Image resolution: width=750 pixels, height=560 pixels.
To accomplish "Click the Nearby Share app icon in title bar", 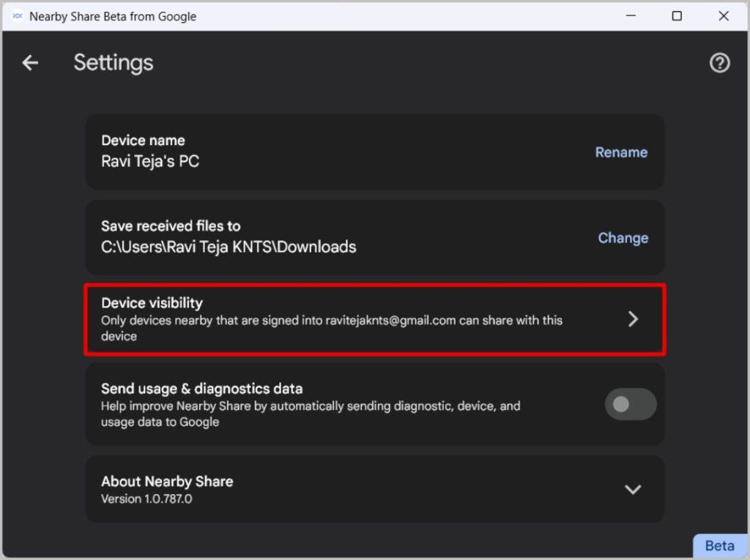I will tap(18, 16).
